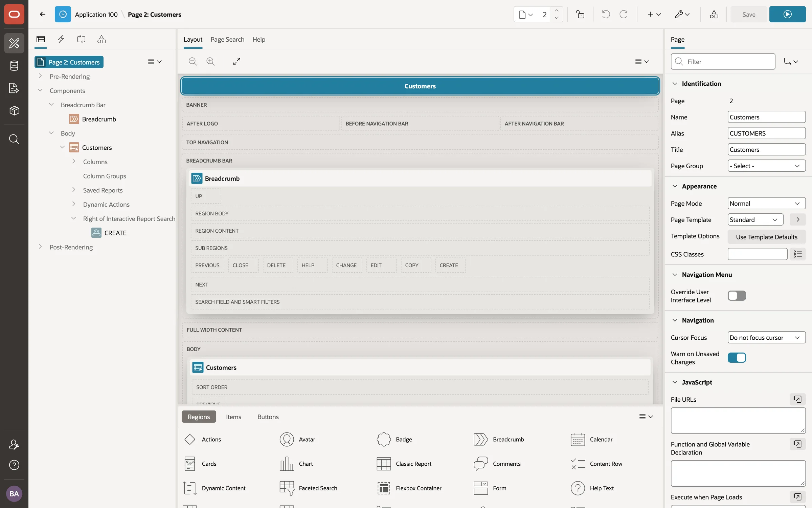Collapse the Navigation Menu section
The image size is (812, 508).
click(675, 275)
